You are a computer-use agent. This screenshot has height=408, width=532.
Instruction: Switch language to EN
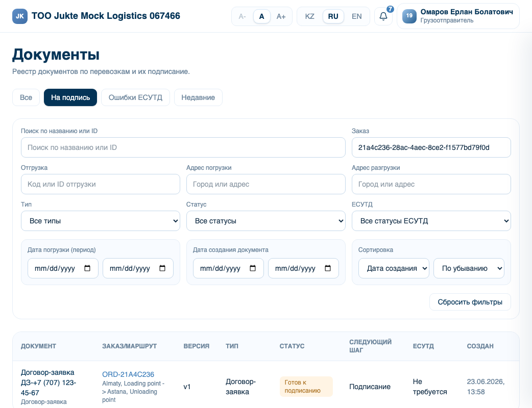[x=356, y=16]
